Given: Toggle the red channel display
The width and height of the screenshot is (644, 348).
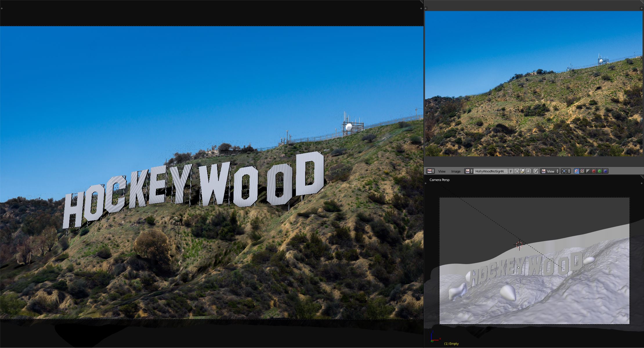Looking at the screenshot, I should (594, 171).
